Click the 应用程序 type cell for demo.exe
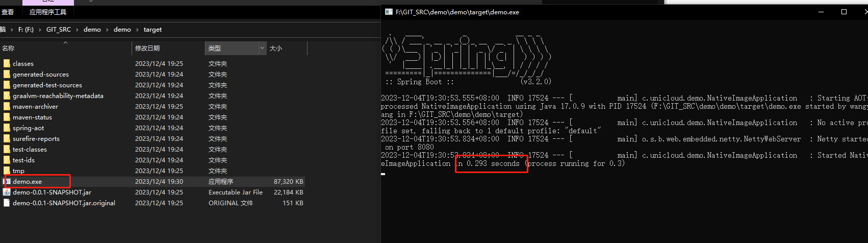This screenshot has height=243, width=868. [221, 182]
